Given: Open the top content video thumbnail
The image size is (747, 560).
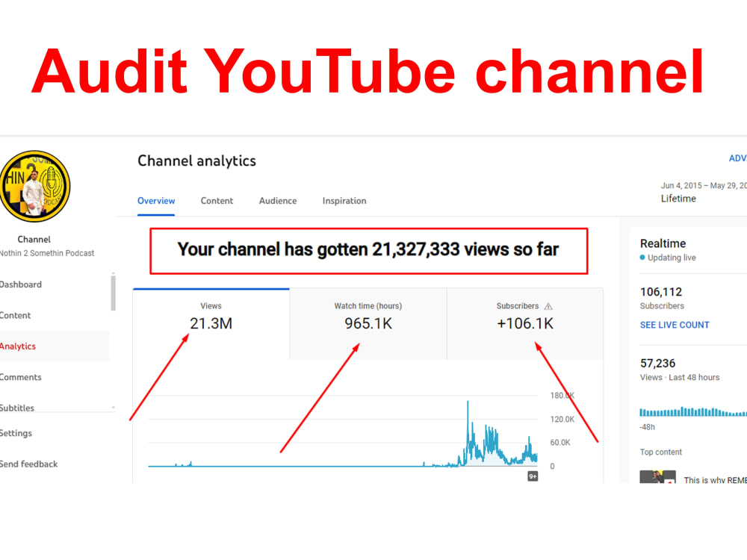Looking at the screenshot, I should pyautogui.click(x=657, y=476).
